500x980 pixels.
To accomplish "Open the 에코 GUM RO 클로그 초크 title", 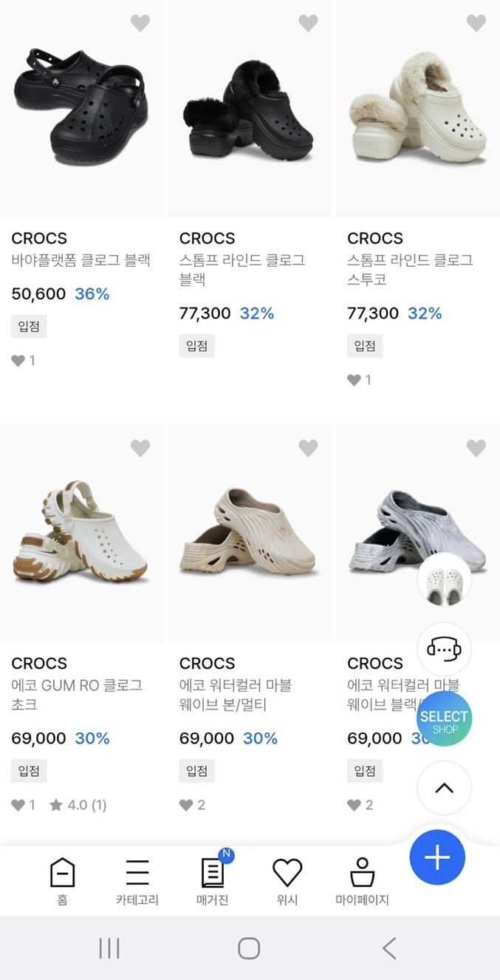I will (77, 694).
